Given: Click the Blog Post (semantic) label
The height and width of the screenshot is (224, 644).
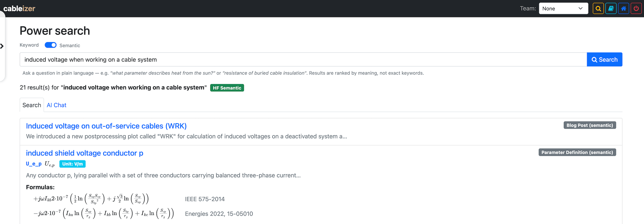Looking at the screenshot, I should [x=590, y=125].
